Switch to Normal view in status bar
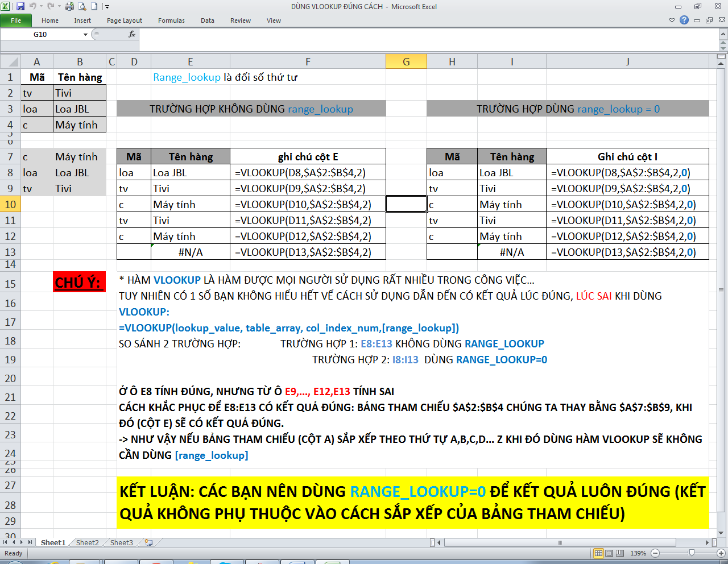 click(x=598, y=553)
